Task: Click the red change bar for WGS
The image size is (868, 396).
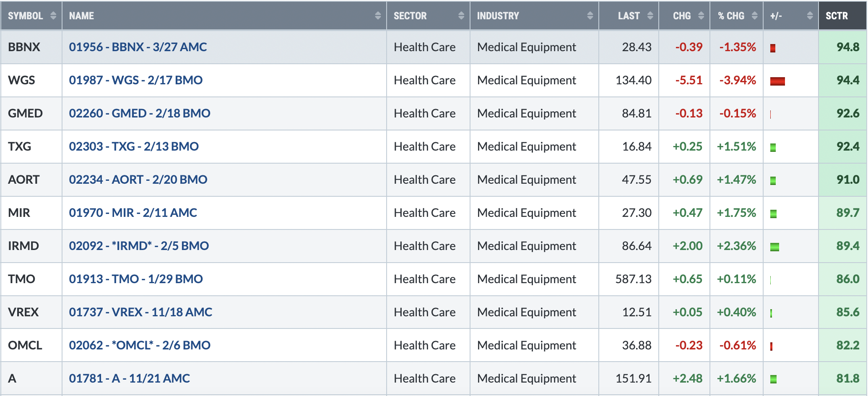Action: point(777,81)
